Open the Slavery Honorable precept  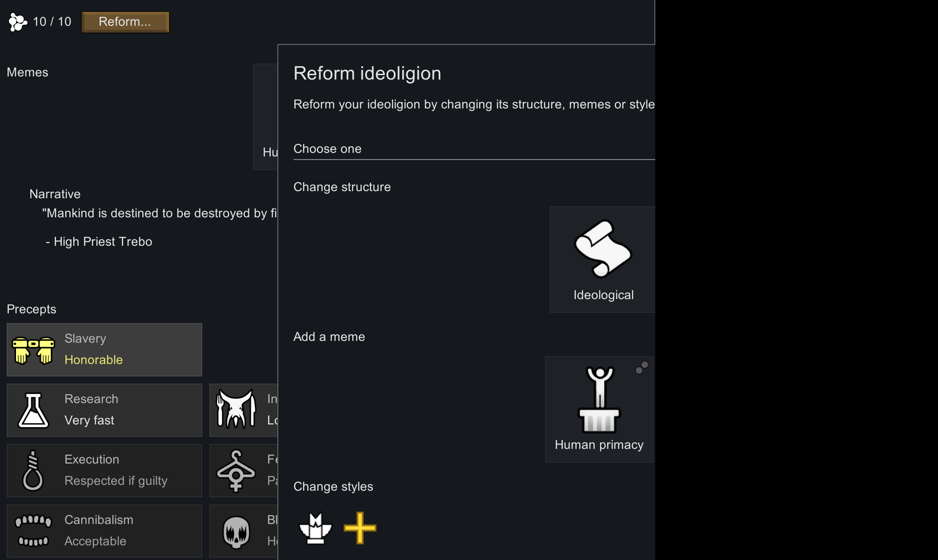point(104,350)
